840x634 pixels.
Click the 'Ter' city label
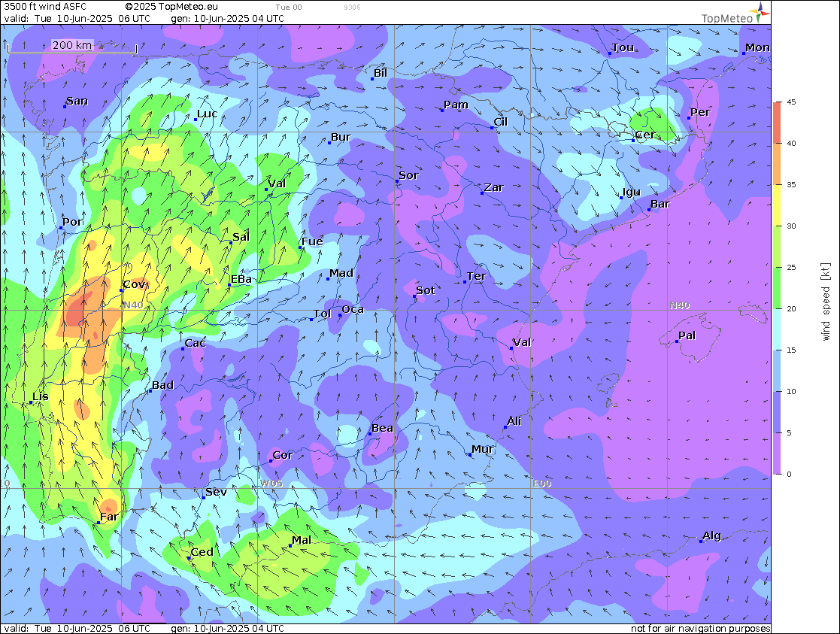[x=476, y=276]
